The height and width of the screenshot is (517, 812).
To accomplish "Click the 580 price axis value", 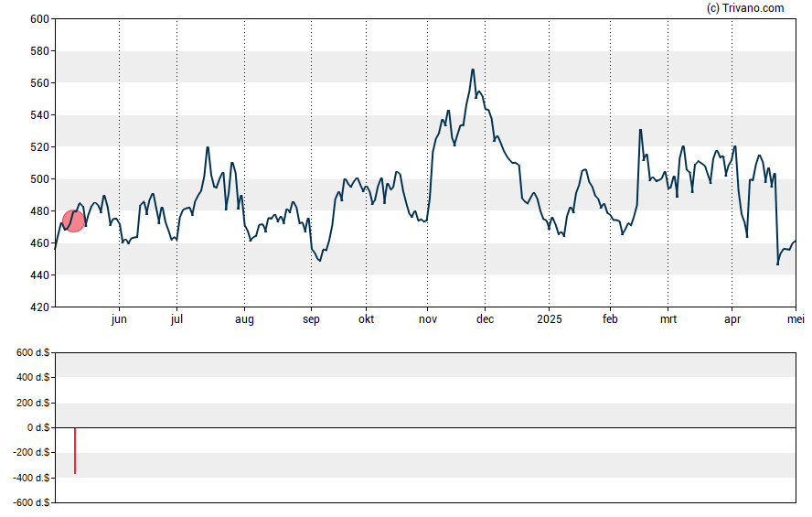I will [x=40, y=51].
